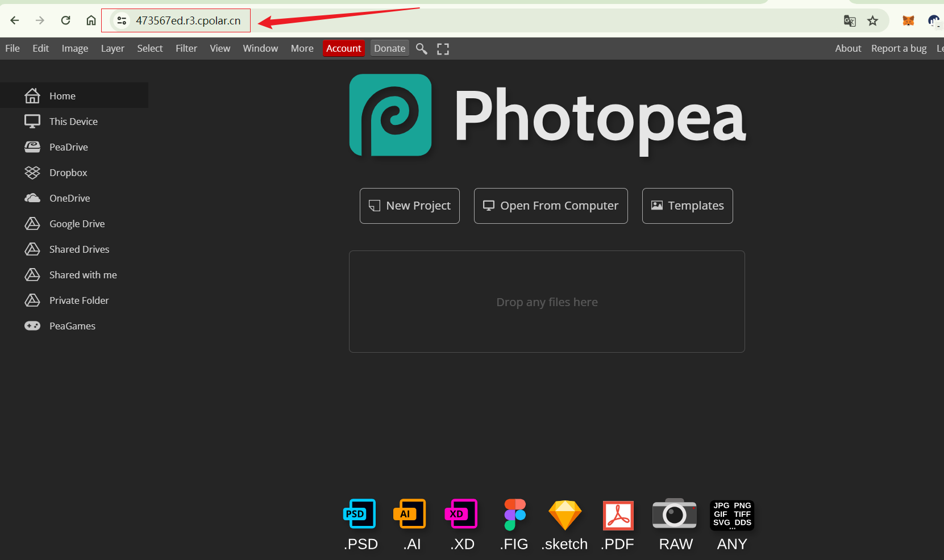This screenshot has height=560, width=944.
Task: Click the Figma FIG format icon
Action: (515, 515)
